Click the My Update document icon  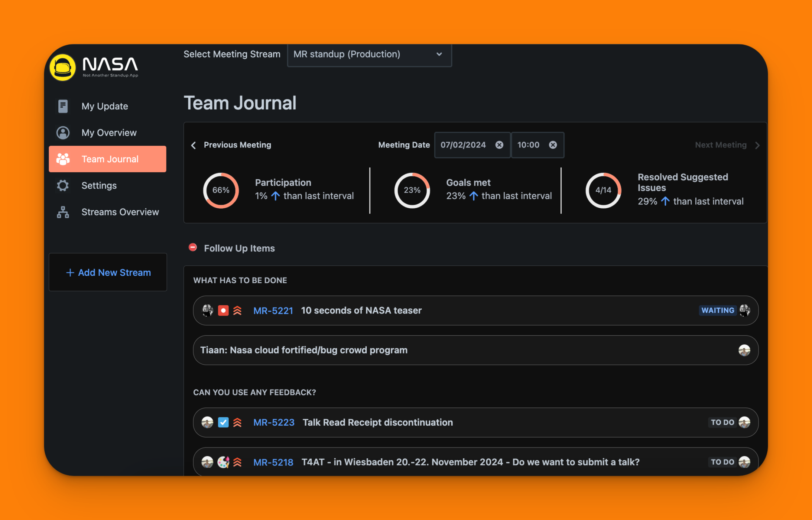click(63, 106)
